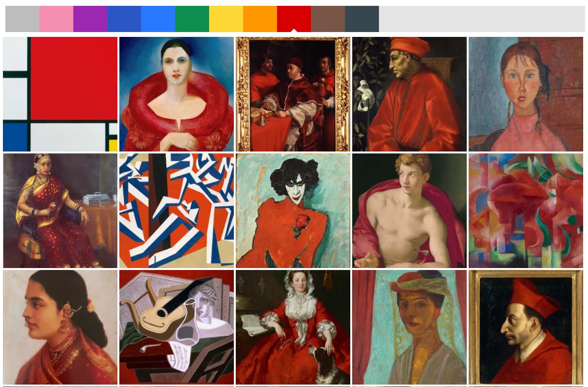Open the seated woman in red sari painting
The height and width of the screenshot is (387, 588).
click(60, 211)
